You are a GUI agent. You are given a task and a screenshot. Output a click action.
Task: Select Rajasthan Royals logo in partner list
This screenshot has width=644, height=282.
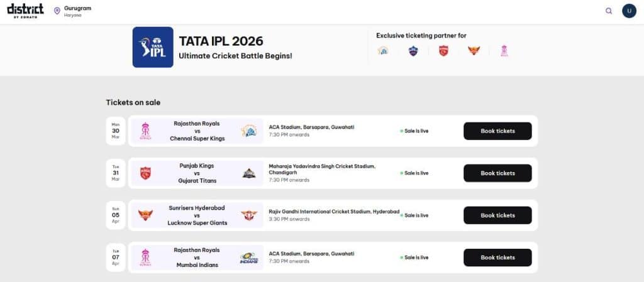pos(504,51)
